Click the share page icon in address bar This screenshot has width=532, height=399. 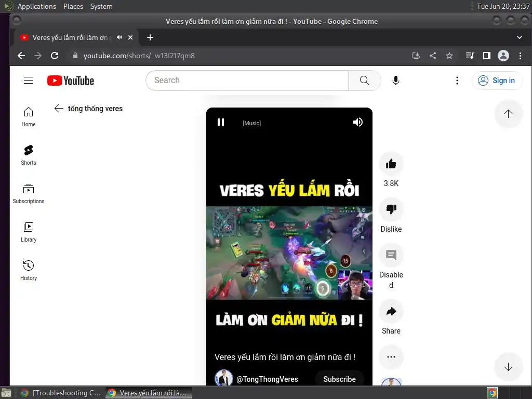(x=433, y=56)
